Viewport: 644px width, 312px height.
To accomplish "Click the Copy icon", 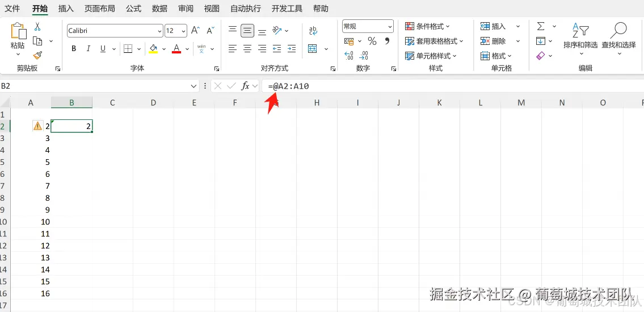I will coord(37,41).
